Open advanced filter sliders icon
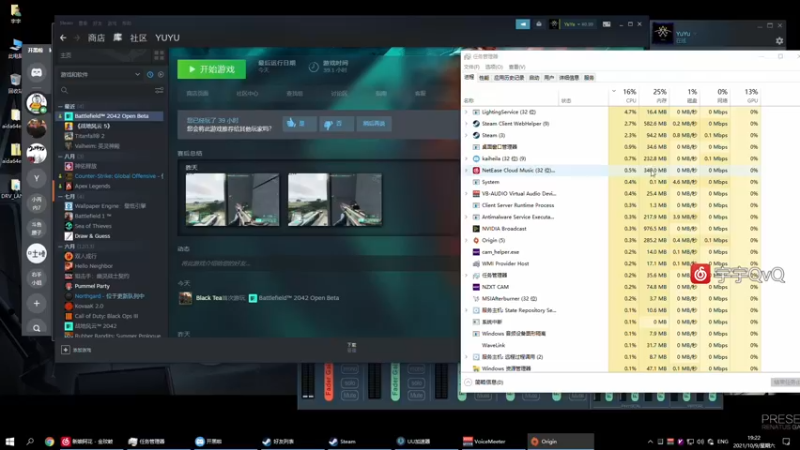 [x=159, y=90]
